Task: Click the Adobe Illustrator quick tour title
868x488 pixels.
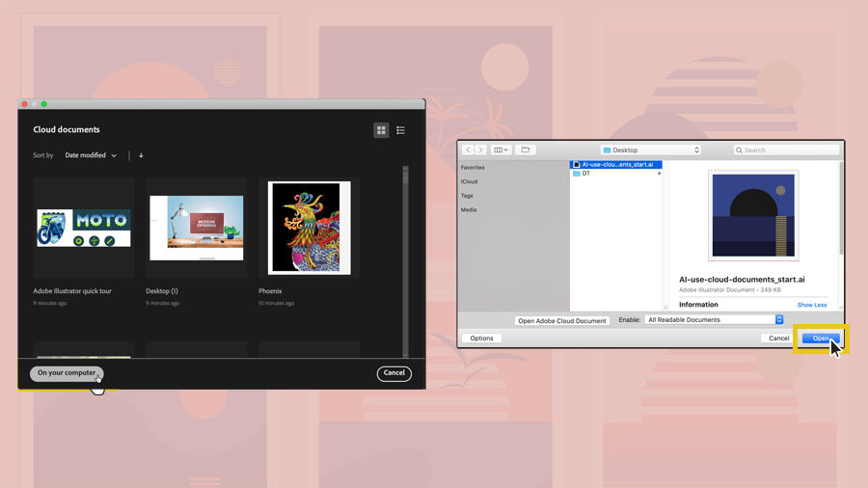Action: coord(72,291)
